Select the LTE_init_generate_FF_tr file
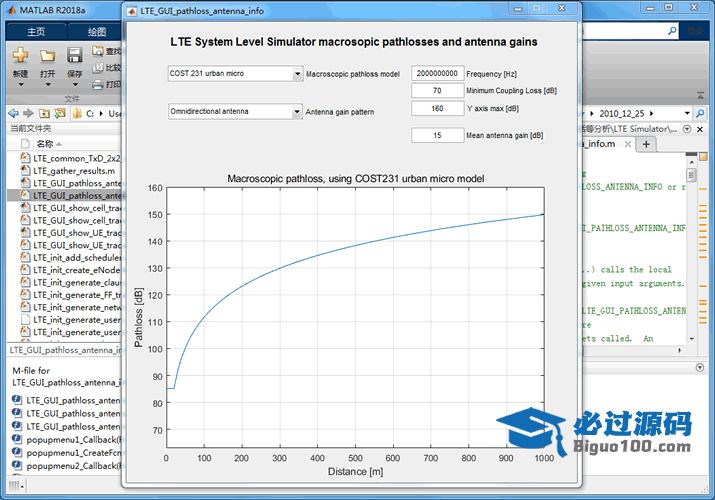The width and height of the screenshot is (715, 500). pyautogui.click(x=70, y=295)
